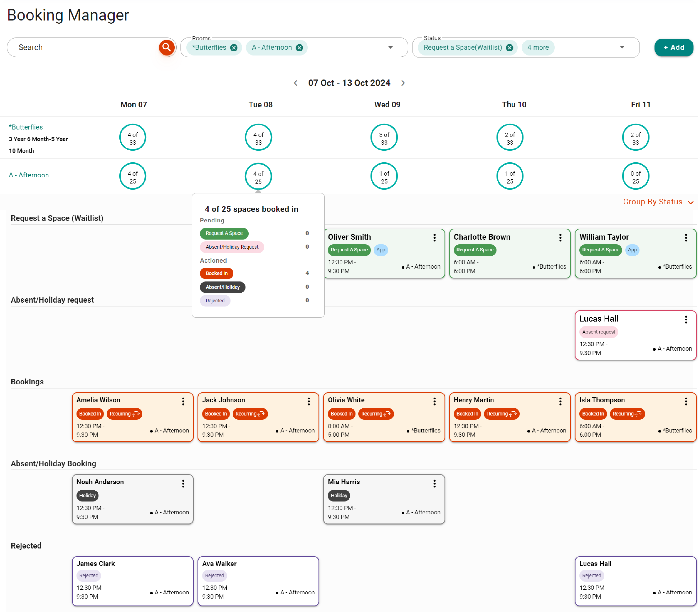This screenshot has height=616, width=698.
Task: Click Afternoon Monday 4 of 25 circle
Action: (132, 176)
